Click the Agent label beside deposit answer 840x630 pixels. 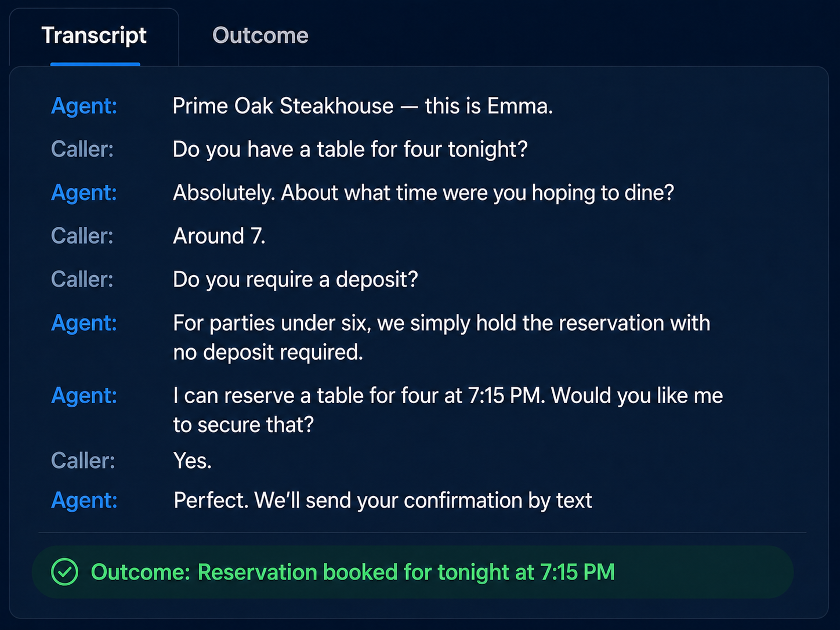(x=84, y=323)
